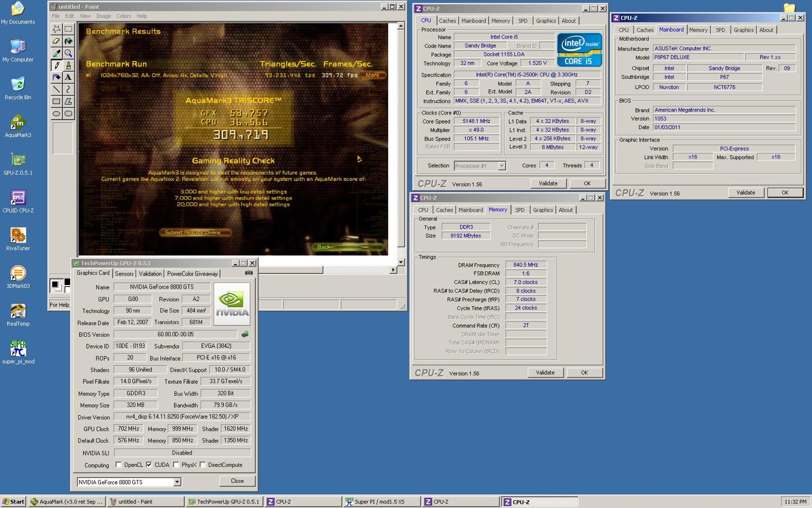Toggle the DirectCompute checkbox in GPU-Z

202,464
